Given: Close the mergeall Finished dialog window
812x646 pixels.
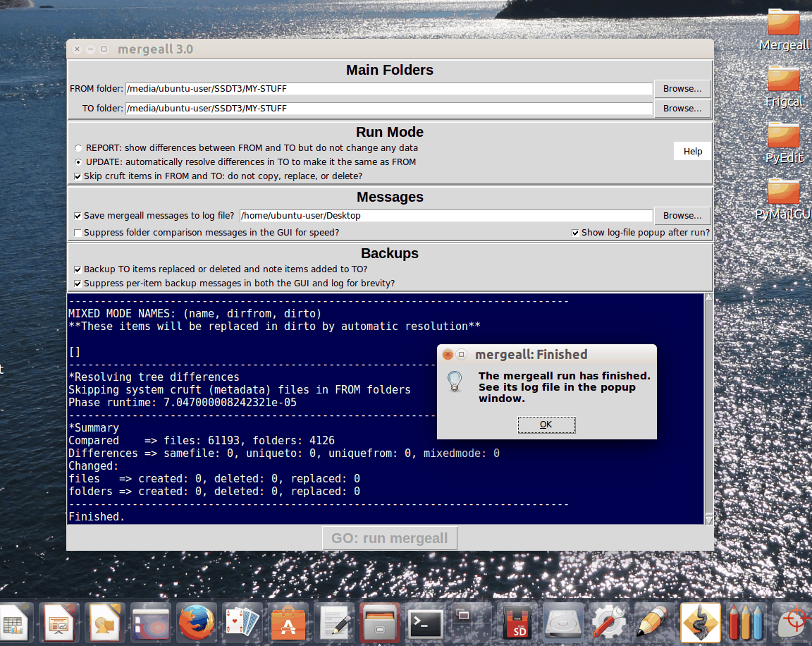Looking at the screenshot, I should (x=448, y=354).
